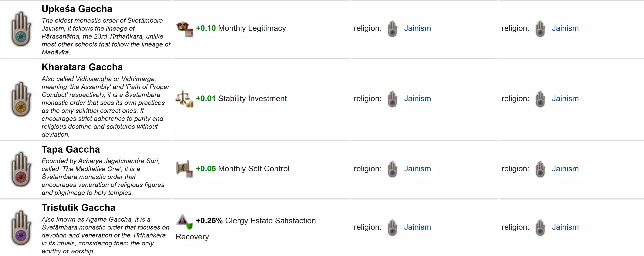
Task: Open last Jainism link in Tapa Gaccha row
Action: (x=565, y=169)
